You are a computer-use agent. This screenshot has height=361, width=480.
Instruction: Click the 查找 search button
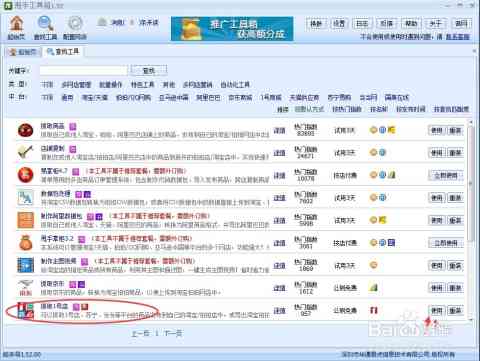pyautogui.click(x=149, y=70)
